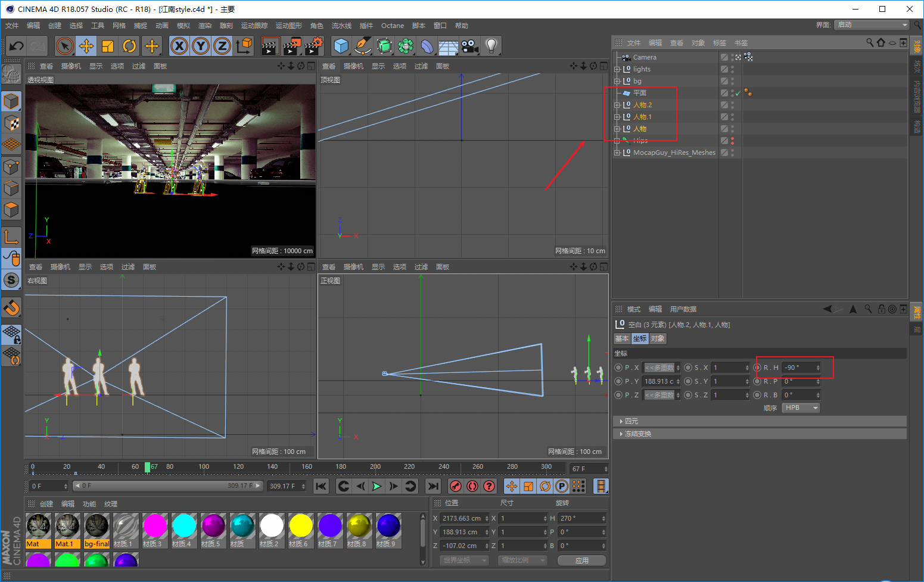
Task: Expand the bg group
Action: pyautogui.click(x=617, y=81)
